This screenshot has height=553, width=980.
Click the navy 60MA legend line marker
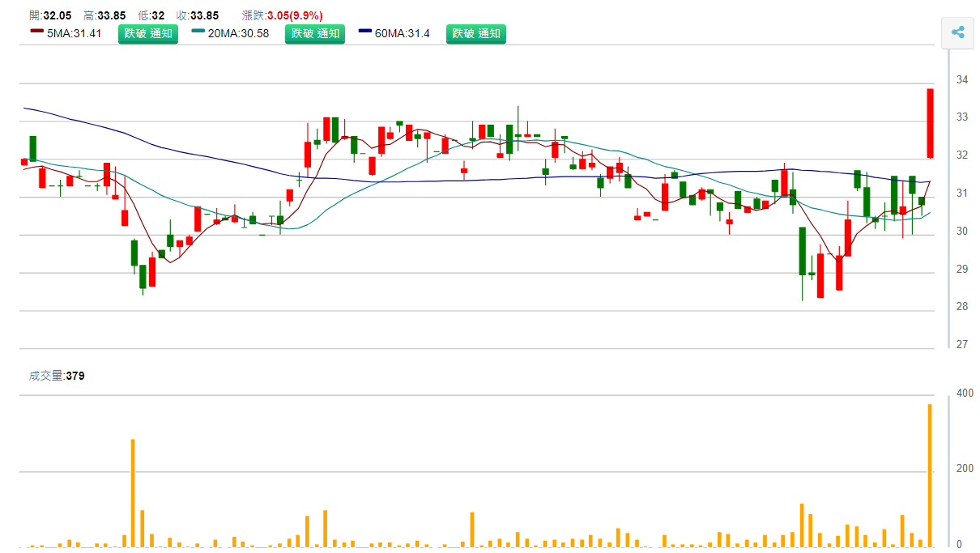(x=365, y=32)
